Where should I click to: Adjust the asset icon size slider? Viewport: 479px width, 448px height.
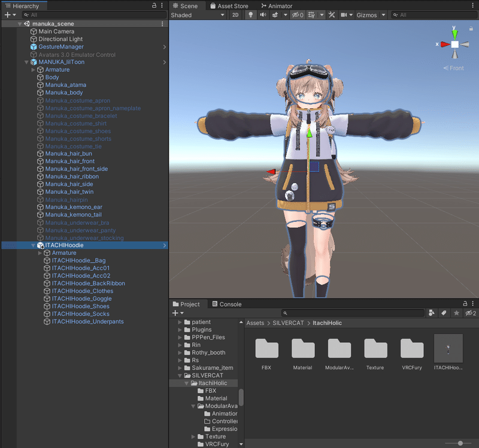pos(460,443)
